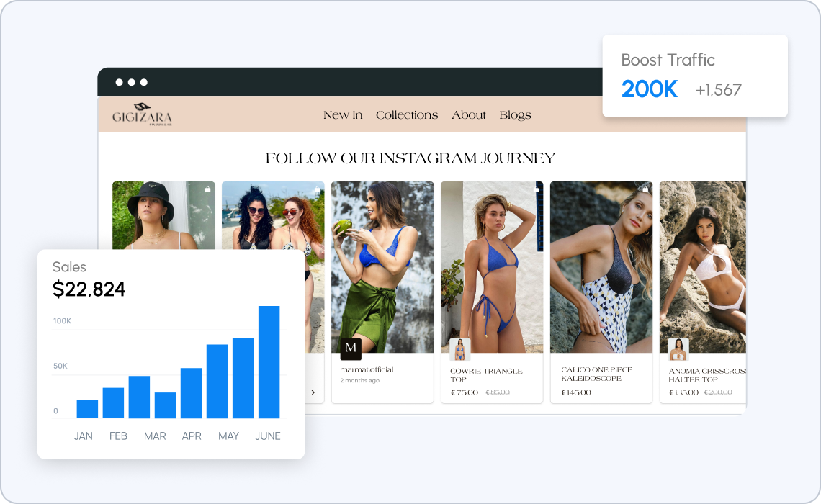Click the +1,567 traffic increase value
Viewport: 821px width, 504px height.
pos(719,90)
